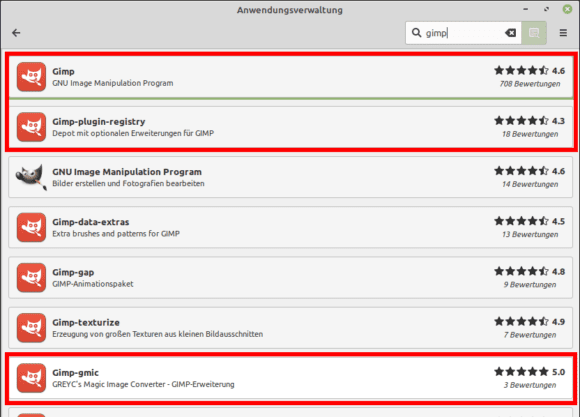This screenshot has width=580, height=417.
Task: Go back with the left arrow
Action: click(x=16, y=33)
